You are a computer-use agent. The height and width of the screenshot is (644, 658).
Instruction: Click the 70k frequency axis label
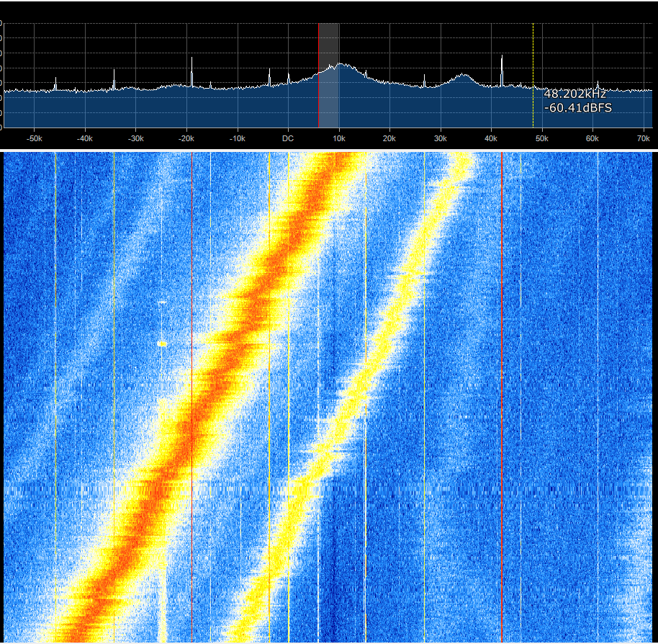pos(643,138)
